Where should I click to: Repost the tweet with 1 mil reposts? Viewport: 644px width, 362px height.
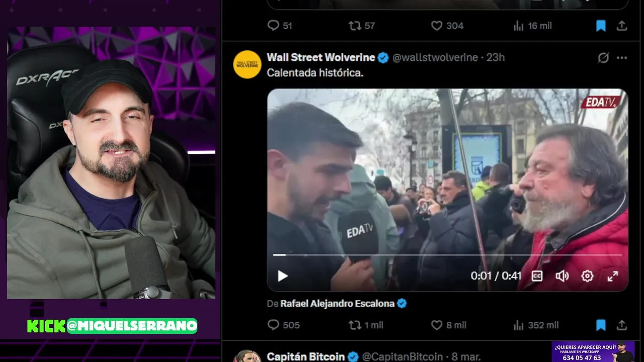pos(366,325)
